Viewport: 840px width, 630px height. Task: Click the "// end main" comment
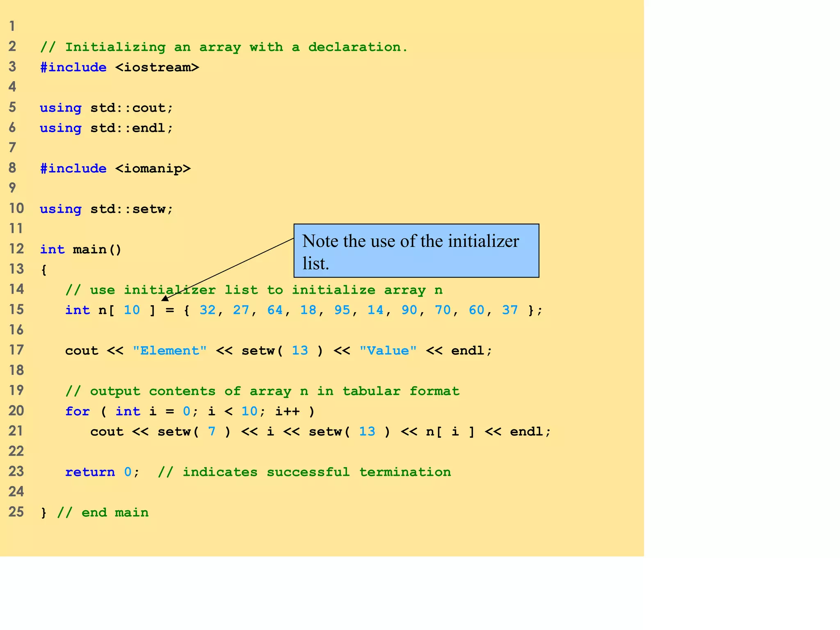click(x=103, y=513)
